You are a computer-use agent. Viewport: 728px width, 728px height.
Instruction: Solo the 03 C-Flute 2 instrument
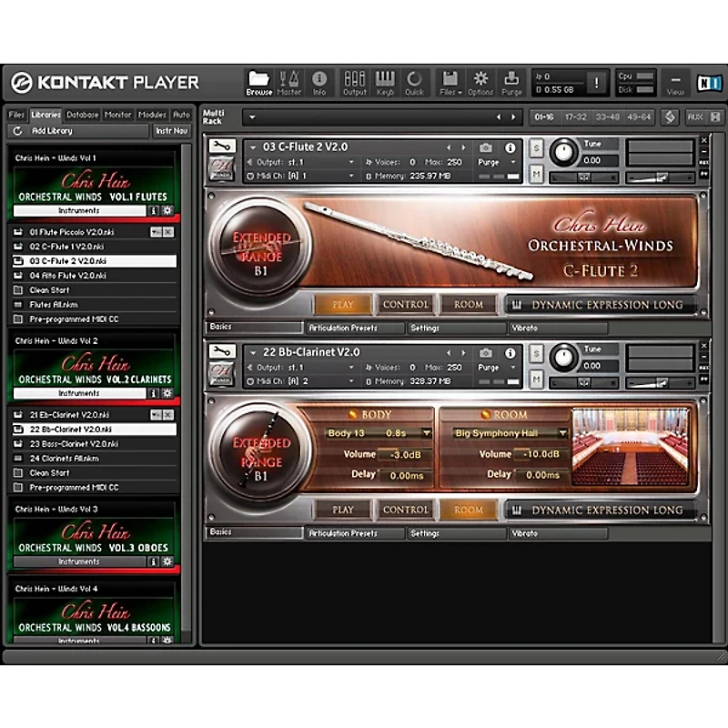[536, 148]
